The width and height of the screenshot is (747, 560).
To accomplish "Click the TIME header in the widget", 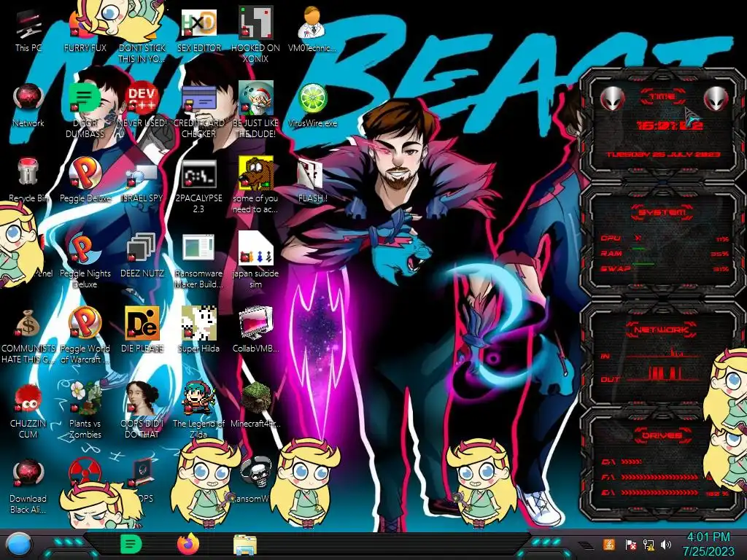I will point(662,97).
